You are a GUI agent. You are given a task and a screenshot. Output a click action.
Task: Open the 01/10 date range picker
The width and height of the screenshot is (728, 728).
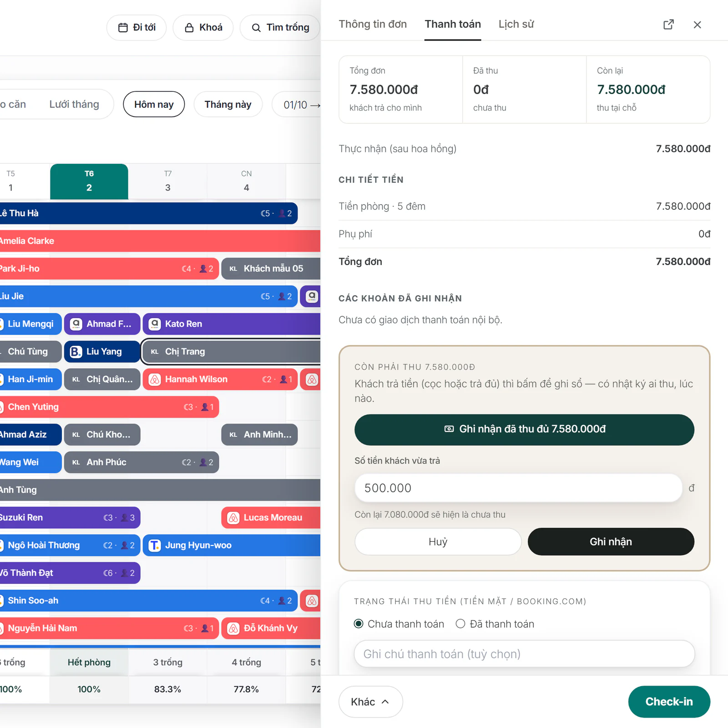click(297, 105)
